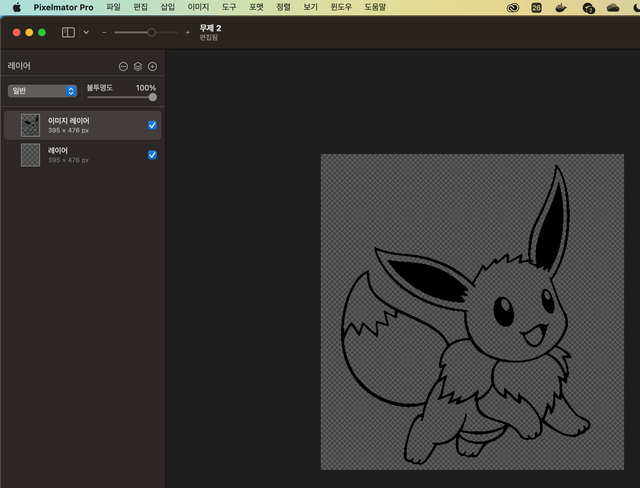The height and width of the screenshot is (488, 640).
Task: Open the layers more options ellipsis icon
Action: tap(123, 67)
